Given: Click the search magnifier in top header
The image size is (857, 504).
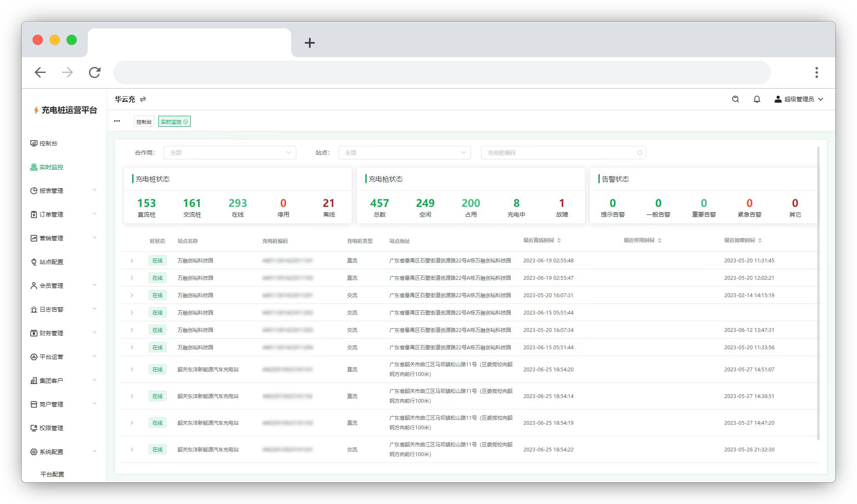Looking at the screenshot, I should (x=735, y=99).
